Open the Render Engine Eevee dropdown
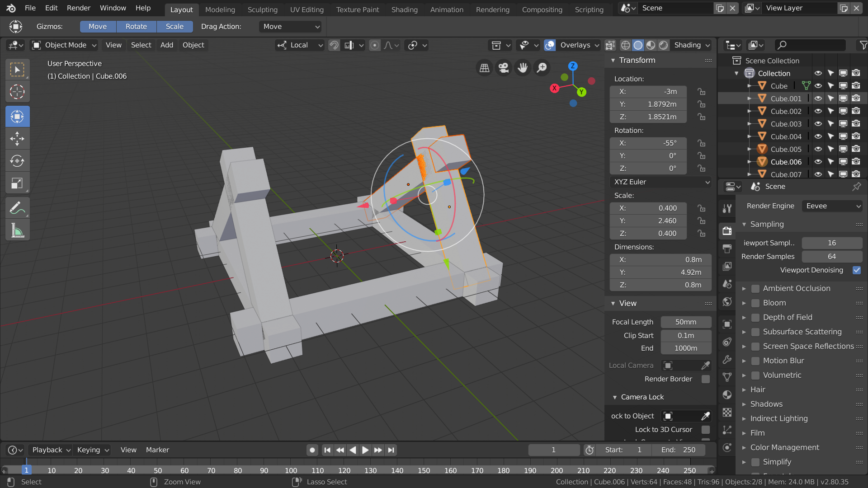The image size is (868, 488). (832, 206)
